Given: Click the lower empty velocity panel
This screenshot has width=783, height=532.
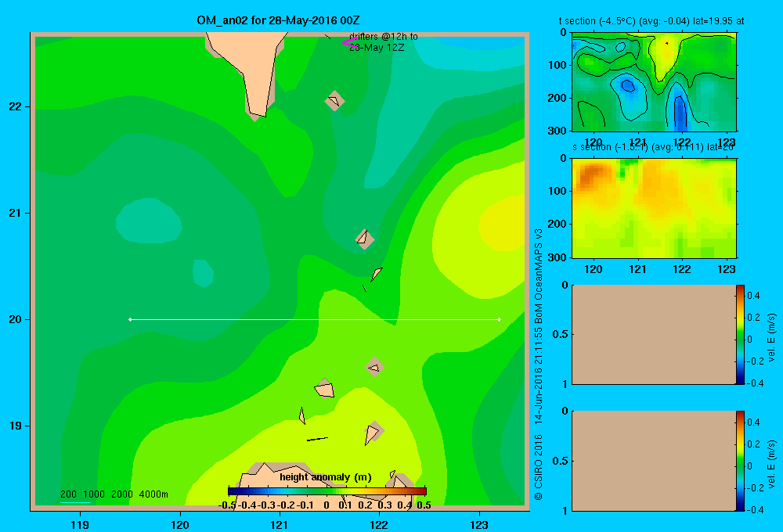Looking at the screenshot, I should (x=653, y=461).
